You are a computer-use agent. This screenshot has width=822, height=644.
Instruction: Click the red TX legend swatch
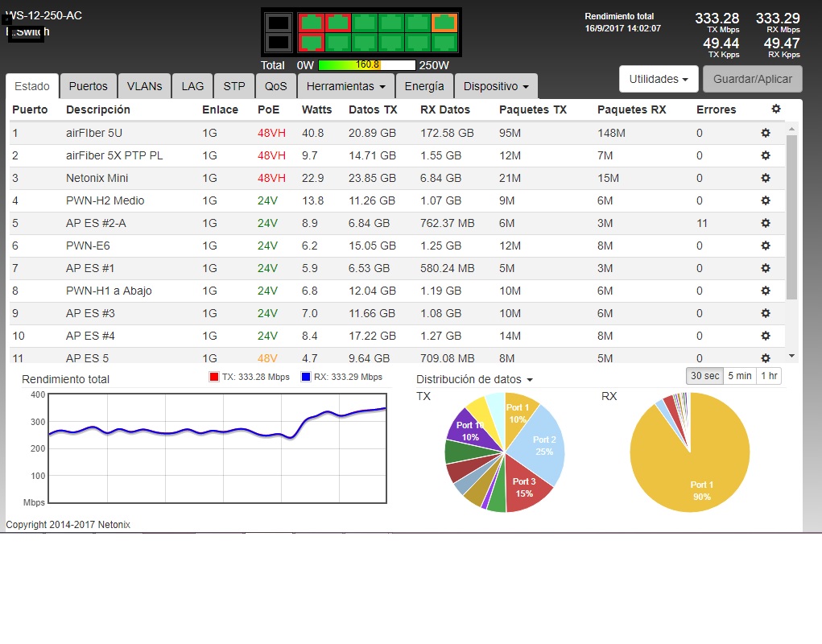point(214,377)
